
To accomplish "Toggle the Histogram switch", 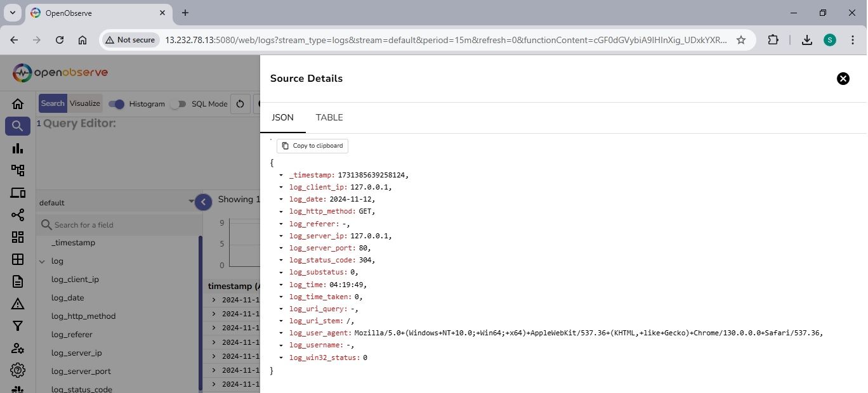I will (117, 104).
